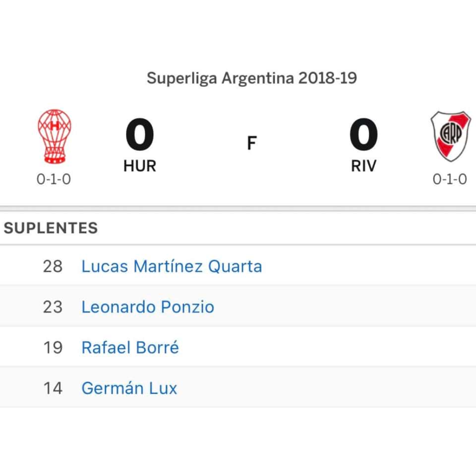Click the Huracán club crest icon
The image size is (476, 476).
pos(55,137)
